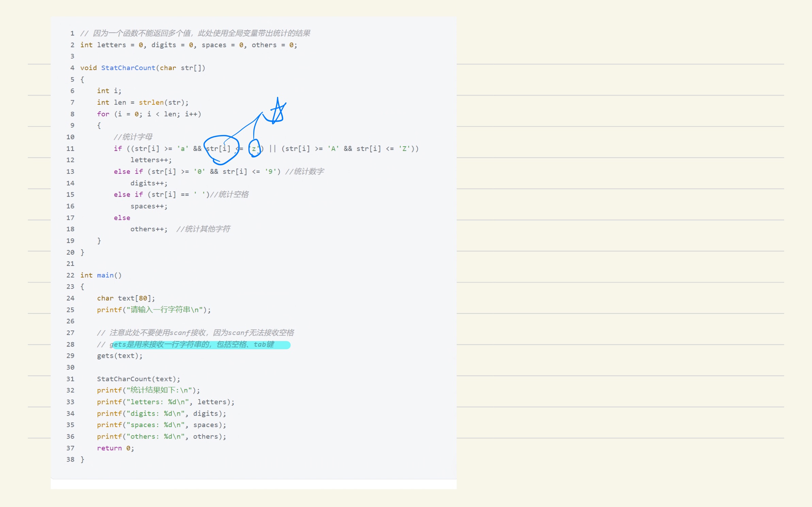
Task: Click the spaces++ statement on line 16
Action: pyautogui.click(x=149, y=206)
